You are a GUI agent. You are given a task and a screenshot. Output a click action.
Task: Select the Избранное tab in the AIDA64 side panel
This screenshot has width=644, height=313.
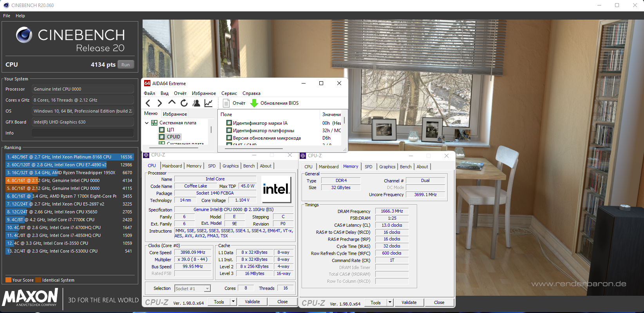coord(175,114)
